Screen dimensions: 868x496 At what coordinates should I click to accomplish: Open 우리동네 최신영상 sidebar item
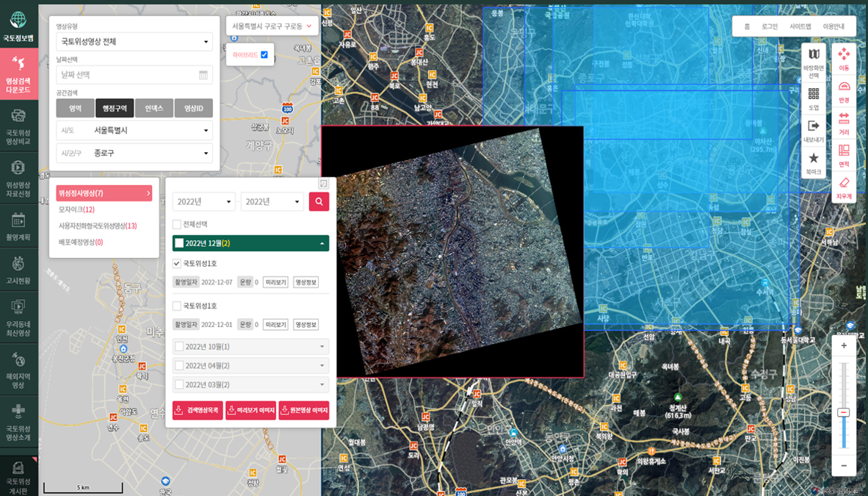(x=18, y=318)
